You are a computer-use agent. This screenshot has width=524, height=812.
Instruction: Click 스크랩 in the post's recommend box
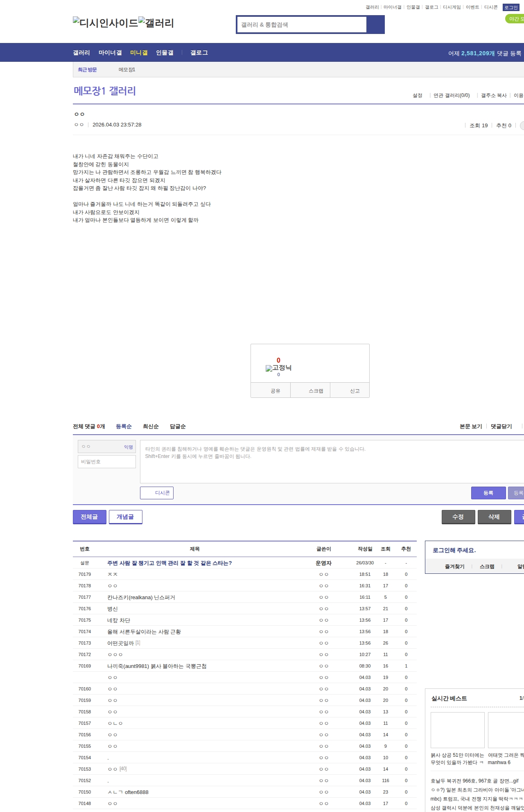point(310,390)
